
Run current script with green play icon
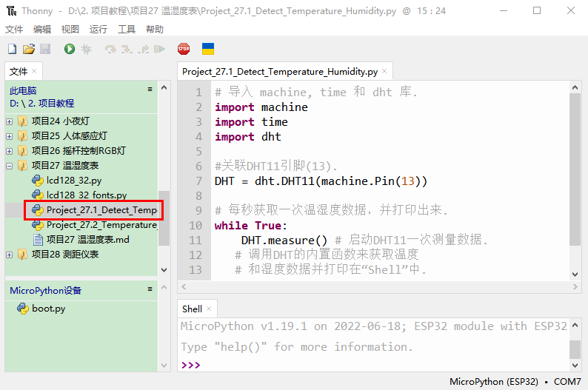point(69,49)
